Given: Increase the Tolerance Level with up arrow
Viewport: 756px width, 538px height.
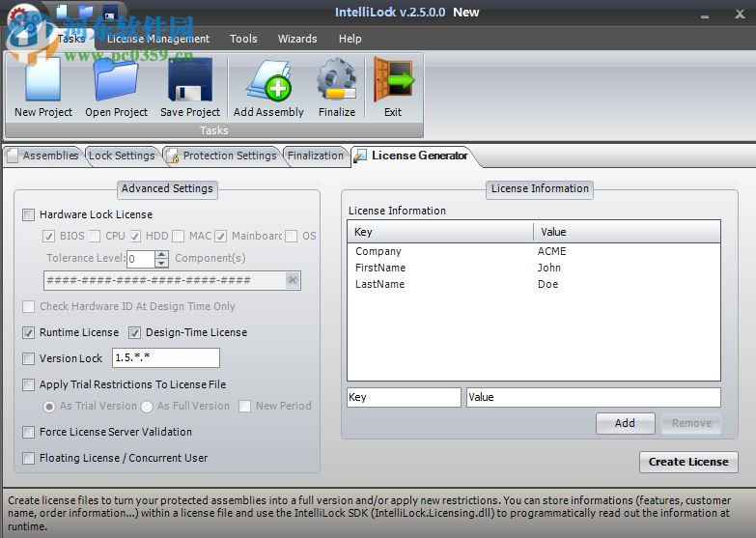Looking at the screenshot, I should point(161,254).
